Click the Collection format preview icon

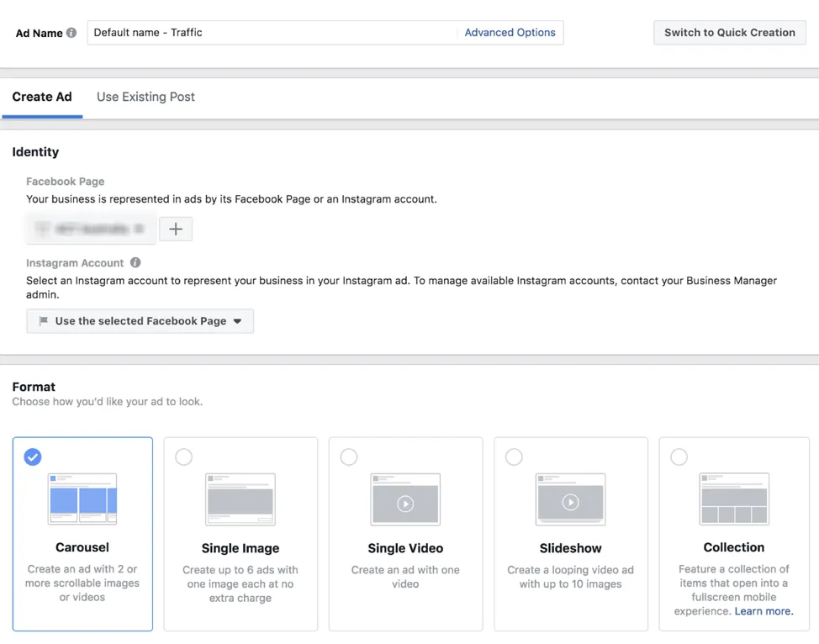click(734, 499)
